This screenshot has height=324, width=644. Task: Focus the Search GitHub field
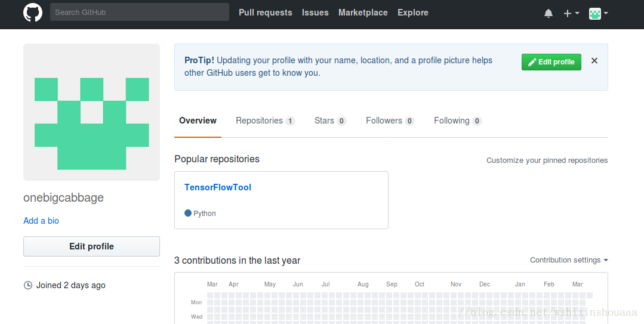[x=140, y=13]
